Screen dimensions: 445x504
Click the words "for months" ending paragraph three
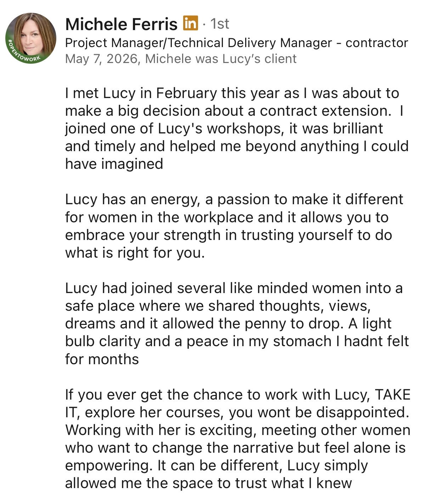coord(102,359)
